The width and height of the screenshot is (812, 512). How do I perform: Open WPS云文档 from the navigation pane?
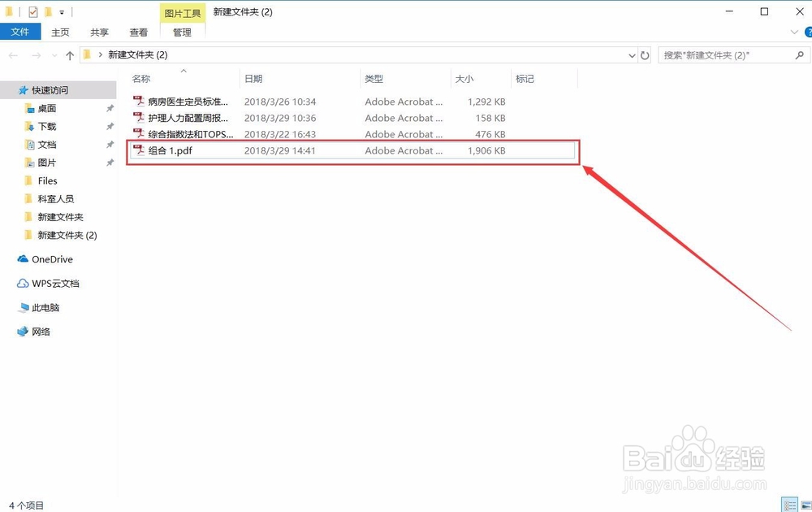click(55, 284)
